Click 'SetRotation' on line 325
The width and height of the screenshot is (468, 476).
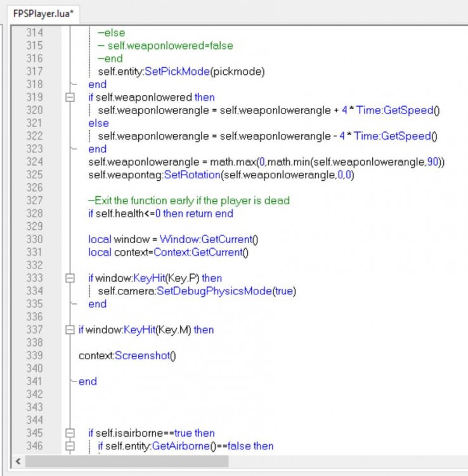pyautogui.click(x=192, y=175)
